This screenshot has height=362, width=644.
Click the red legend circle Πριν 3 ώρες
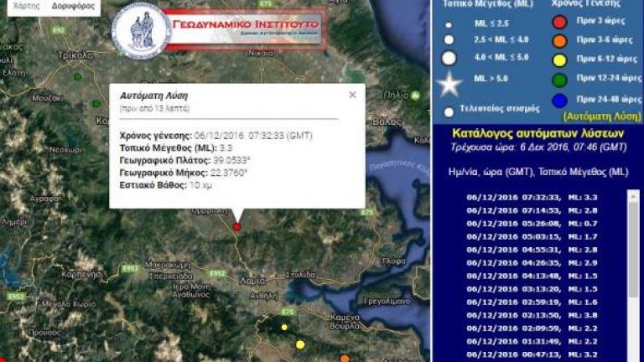(559, 22)
